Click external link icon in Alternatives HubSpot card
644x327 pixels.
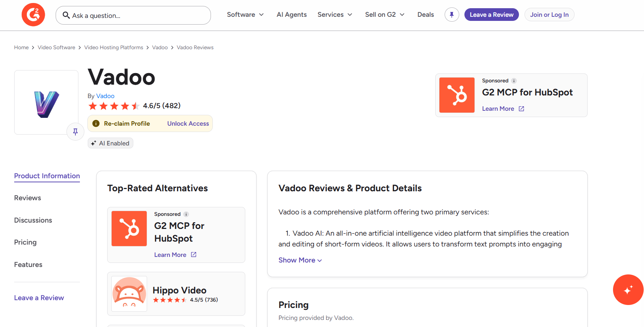[194, 255]
